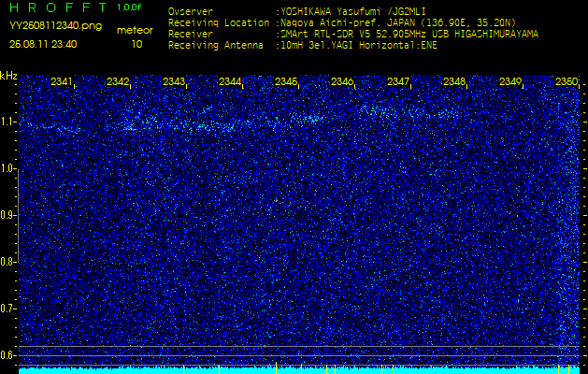Click the 10mH 3el.YAGI antenna value
588x374 pixels.
click(x=358, y=46)
